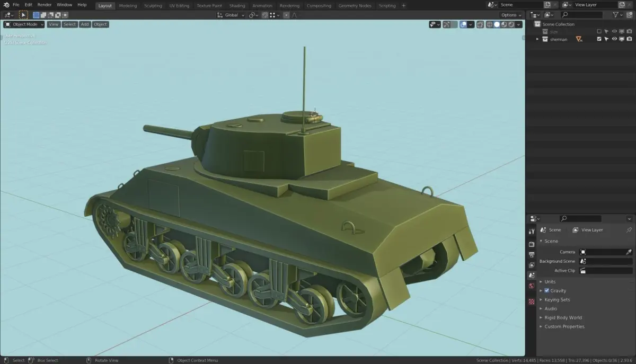
Task: Click the Scene name field in the top bar
Action: 520,5
